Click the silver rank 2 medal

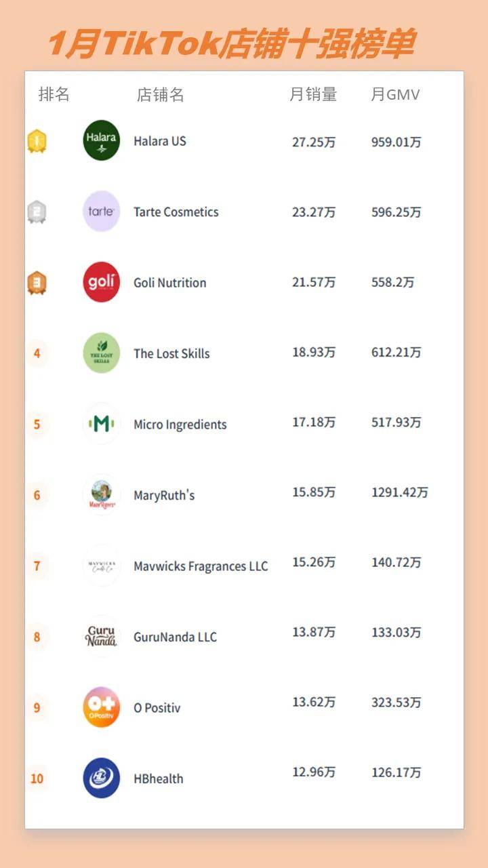click(x=37, y=212)
